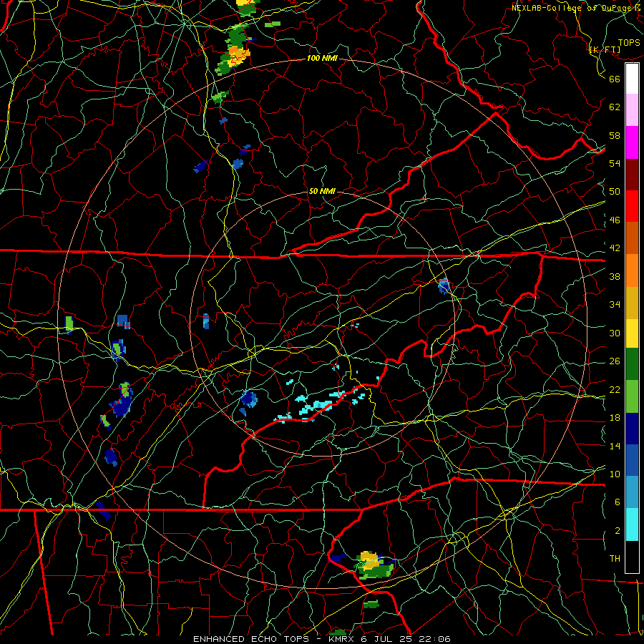Click the light pink legend color swatch
The height and width of the screenshot is (644, 644).
click(x=632, y=109)
